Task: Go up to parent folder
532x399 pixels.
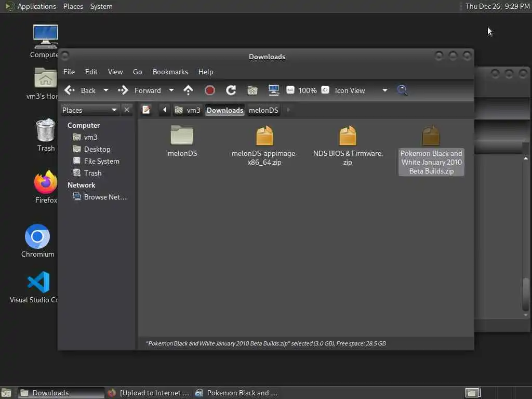Action: (188, 90)
